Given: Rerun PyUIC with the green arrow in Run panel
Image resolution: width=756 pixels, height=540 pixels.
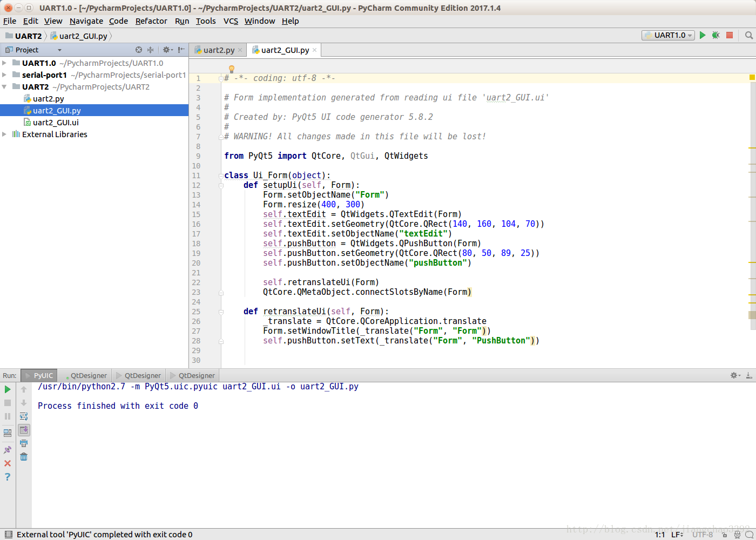Looking at the screenshot, I should pos(8,389).
